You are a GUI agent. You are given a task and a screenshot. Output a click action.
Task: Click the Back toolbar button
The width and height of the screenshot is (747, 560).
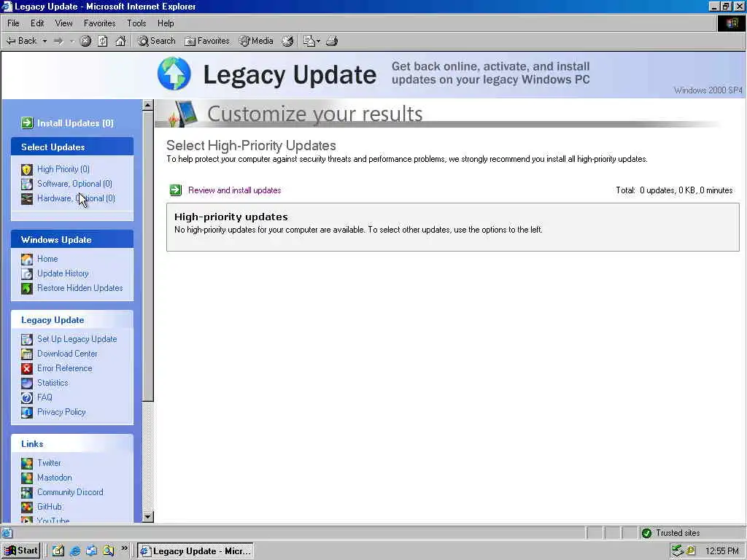[22, 41]
